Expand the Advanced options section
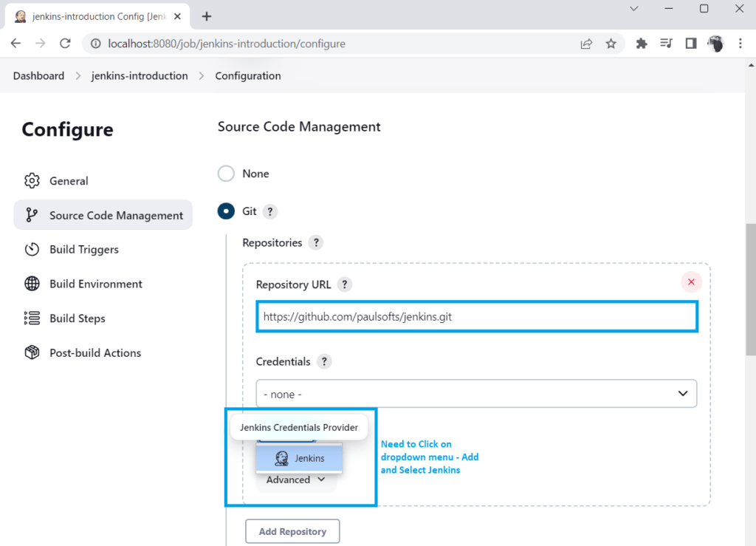The image size is (756, 546). point(295,480)
